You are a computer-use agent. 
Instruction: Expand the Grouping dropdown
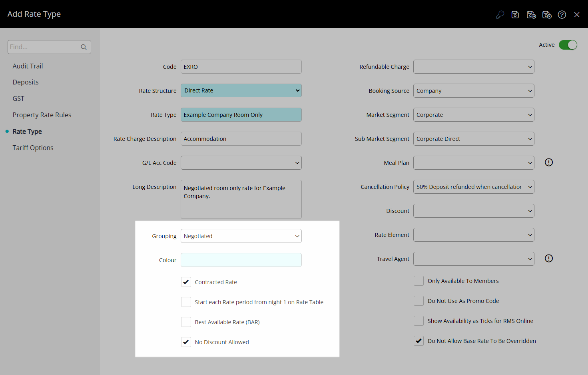tap(241, 236)
